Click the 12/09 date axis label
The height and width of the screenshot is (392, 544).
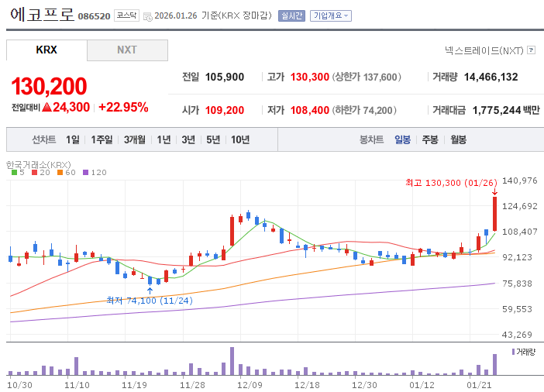(250, 385)
